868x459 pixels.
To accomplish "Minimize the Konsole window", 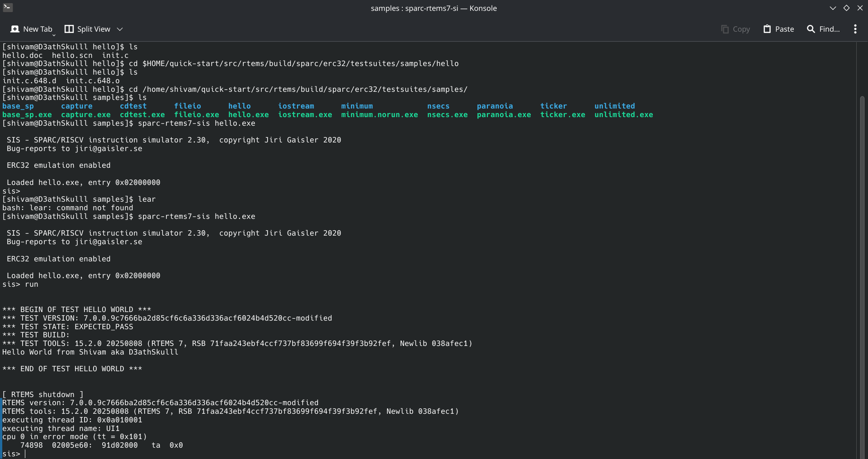I will pyautogui.click(x=833, y=8).
